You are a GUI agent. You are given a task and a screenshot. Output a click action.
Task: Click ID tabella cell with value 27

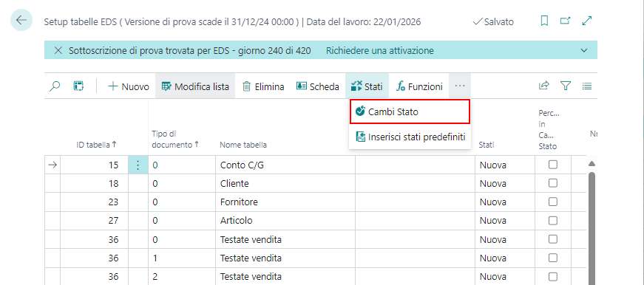94,221
